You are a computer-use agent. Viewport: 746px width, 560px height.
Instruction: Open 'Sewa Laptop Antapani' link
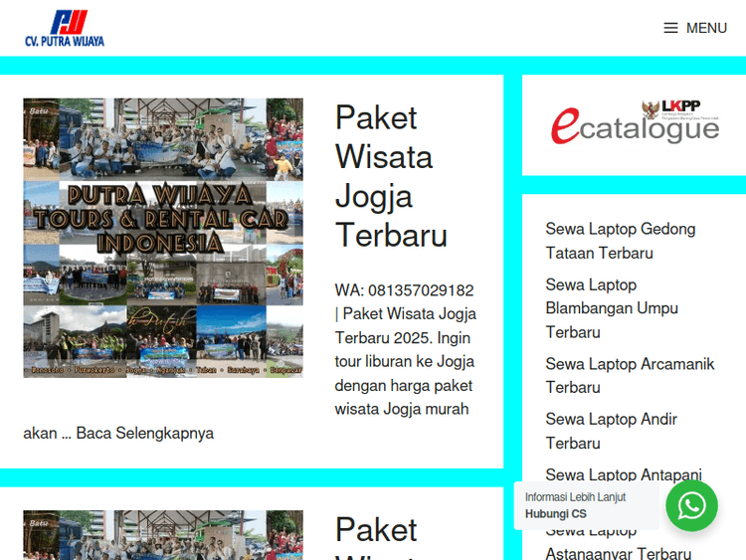coord(624,474)
